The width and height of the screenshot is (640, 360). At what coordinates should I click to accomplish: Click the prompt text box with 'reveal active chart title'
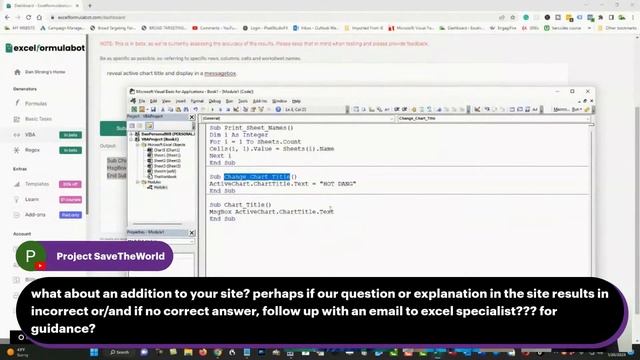334,73
